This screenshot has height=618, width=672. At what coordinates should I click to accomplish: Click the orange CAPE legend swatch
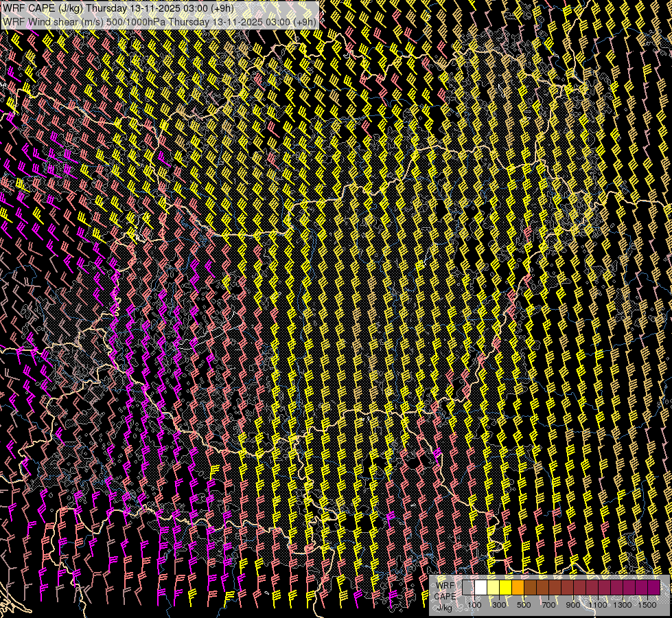click(x=518, y=587)
